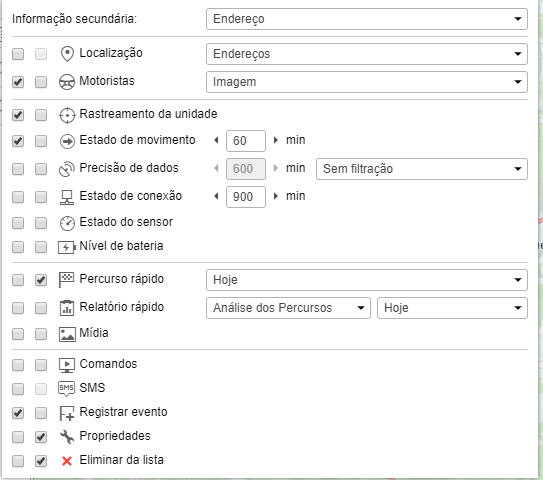The height and width of the screenshot is (480, 543).
Task: Open the Informação secundária dropdown
Action: coord(367,19)
